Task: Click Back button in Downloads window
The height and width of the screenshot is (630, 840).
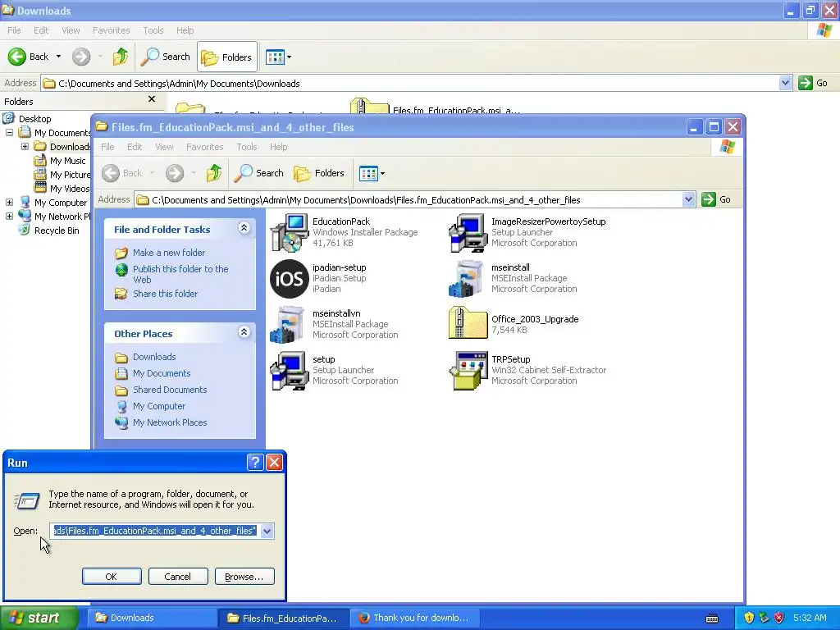Action: click(29, 57)
